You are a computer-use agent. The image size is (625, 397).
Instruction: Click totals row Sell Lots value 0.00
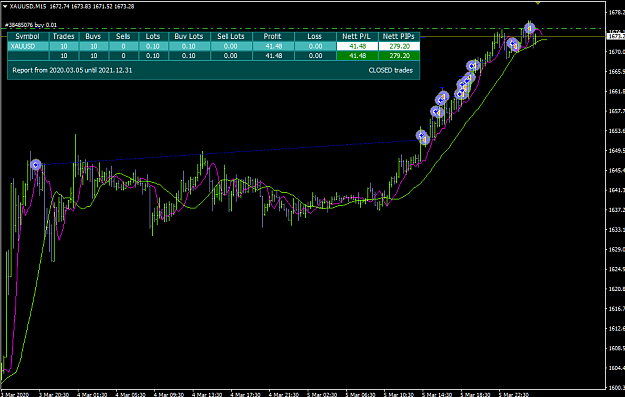231,56
